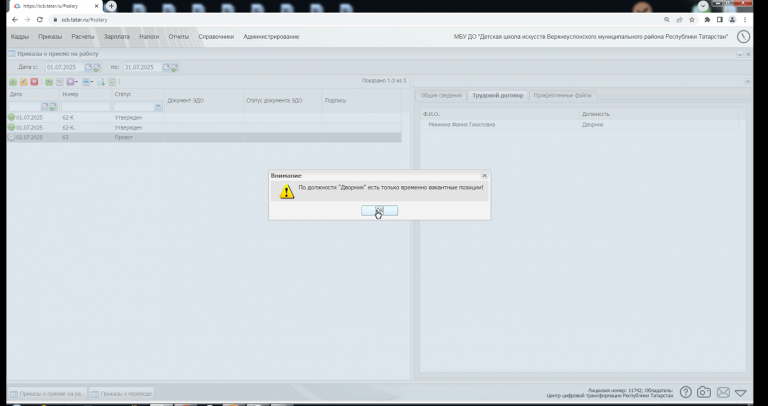Click the Статус документа ЭДО column header
The width and height of the screenshot is (768, 406).
[274, 100]
